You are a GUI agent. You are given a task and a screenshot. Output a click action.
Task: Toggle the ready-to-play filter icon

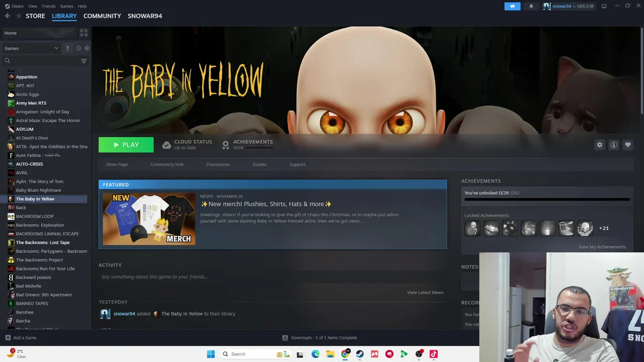(87, 48)
